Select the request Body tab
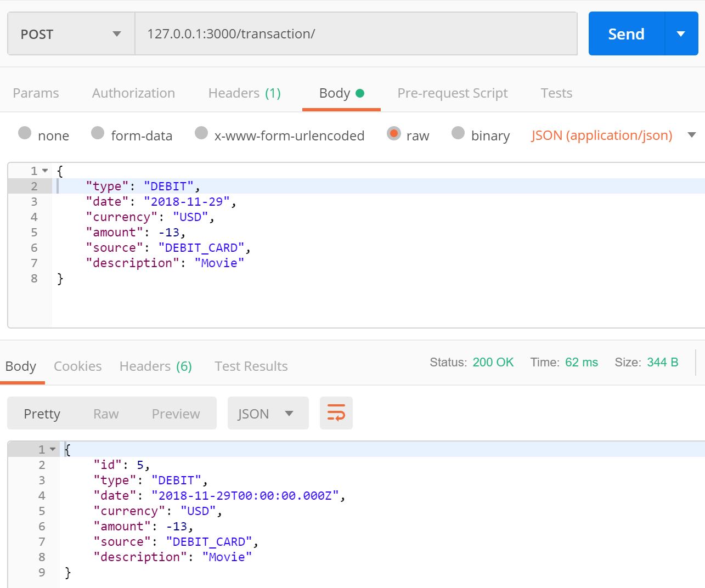This screenshot has width=705, height=588. pos(341,93)
